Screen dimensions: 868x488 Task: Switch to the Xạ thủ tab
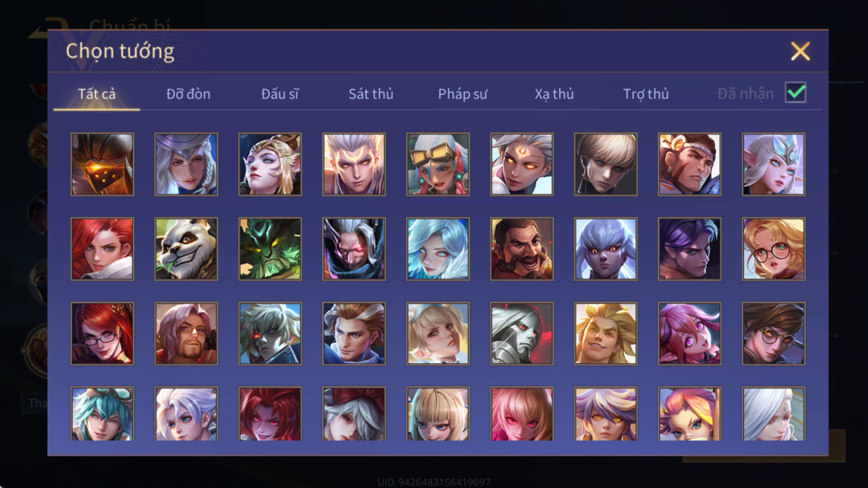554,94
